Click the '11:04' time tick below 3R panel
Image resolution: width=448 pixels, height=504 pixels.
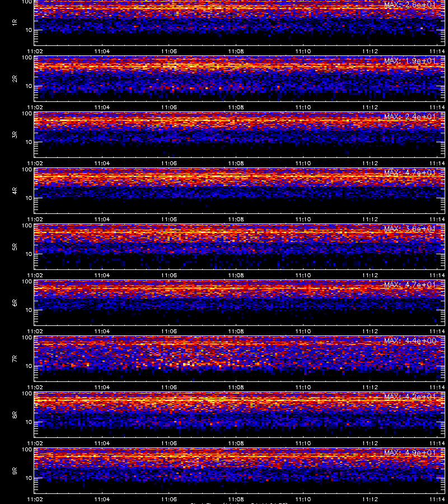[x=102, y=164]
